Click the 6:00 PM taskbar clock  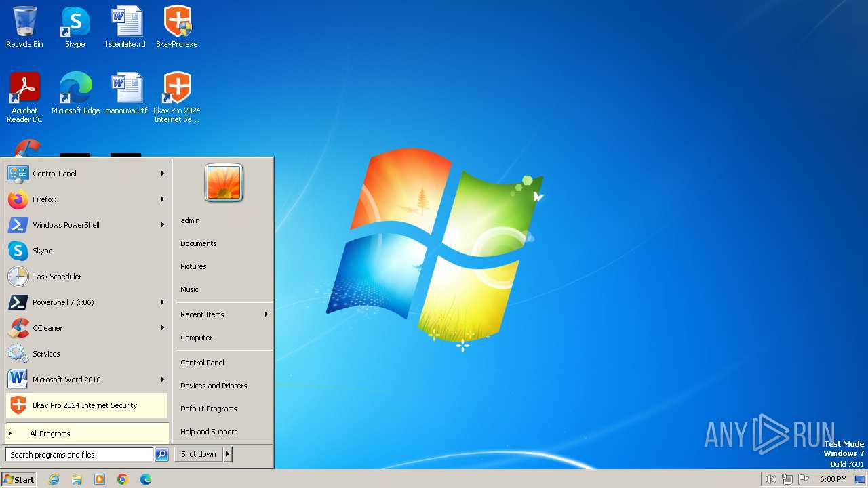click(833, 479)
